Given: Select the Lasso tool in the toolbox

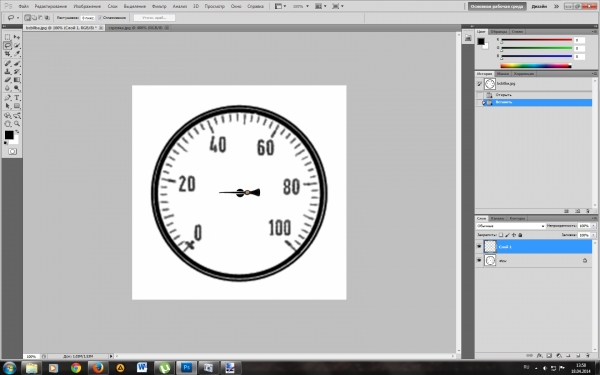Looking at the screenshot, I should click(x=8, y=46).
